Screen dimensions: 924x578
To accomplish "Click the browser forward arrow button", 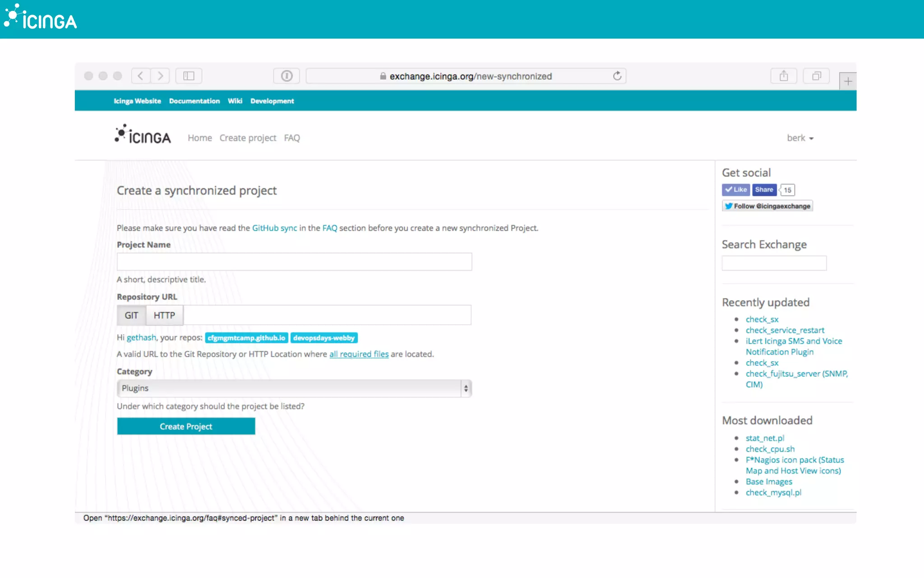I will (160, 76).
